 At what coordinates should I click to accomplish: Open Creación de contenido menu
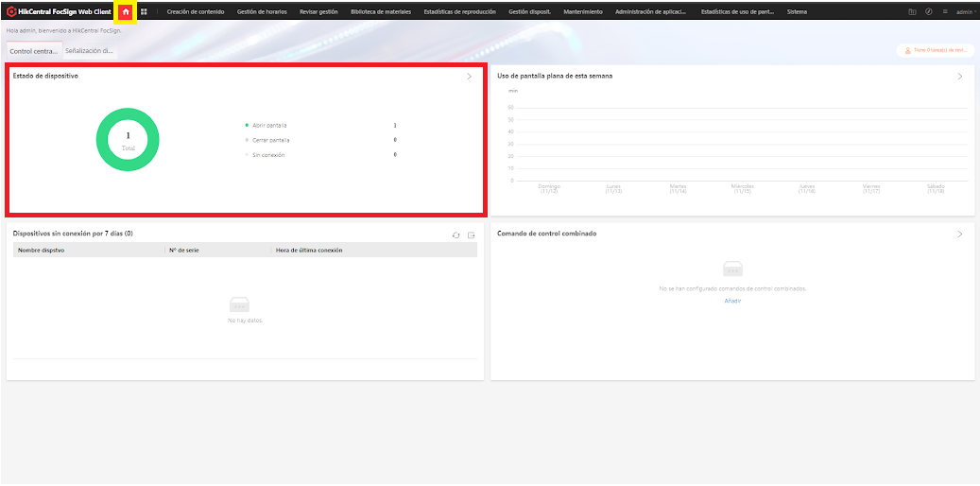[196, 12]
